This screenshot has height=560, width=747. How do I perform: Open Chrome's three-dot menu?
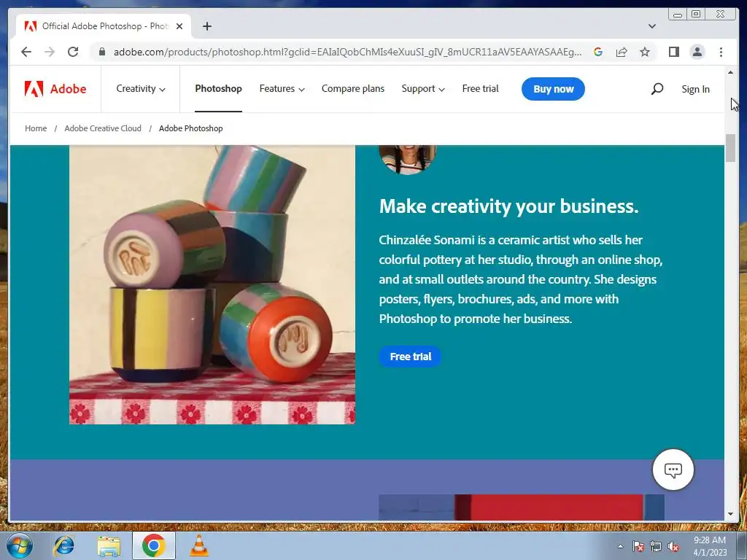(721, 52)
